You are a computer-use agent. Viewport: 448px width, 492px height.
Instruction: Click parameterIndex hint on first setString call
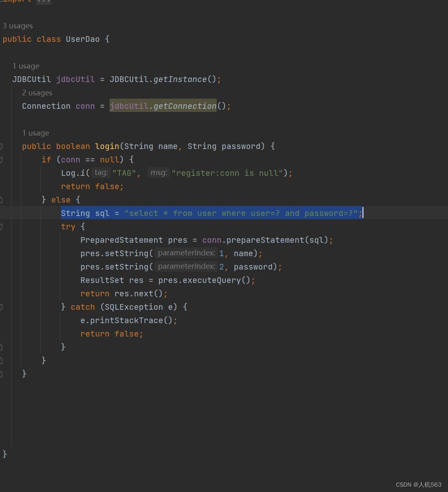tap(186, 252)
